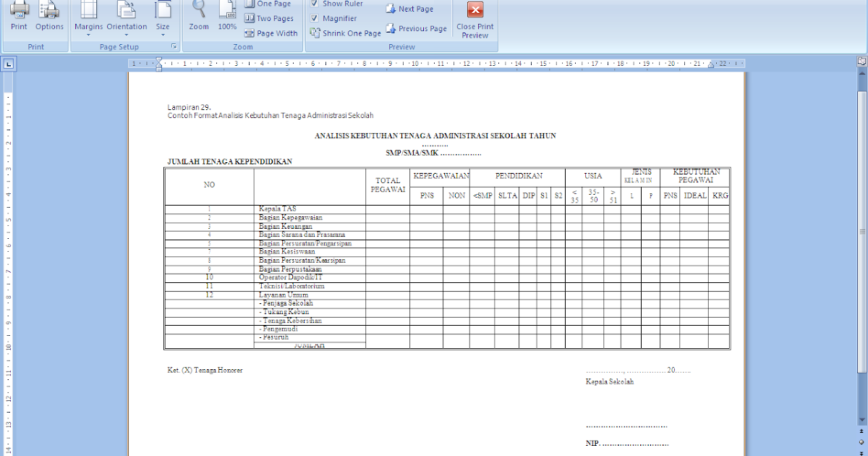
Task: Open the Page Setup dialog launcher
Action: 174,46
